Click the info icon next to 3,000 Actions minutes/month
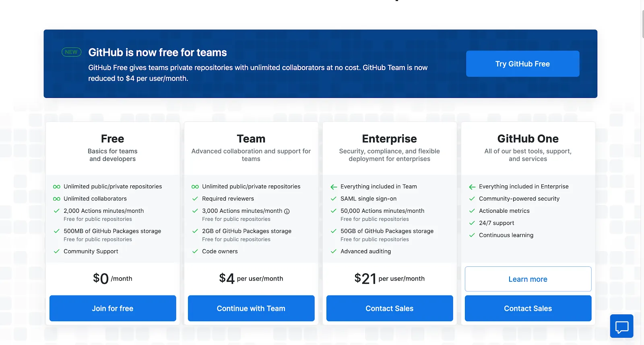Viewport: 644px width, 345px height. 287,211
